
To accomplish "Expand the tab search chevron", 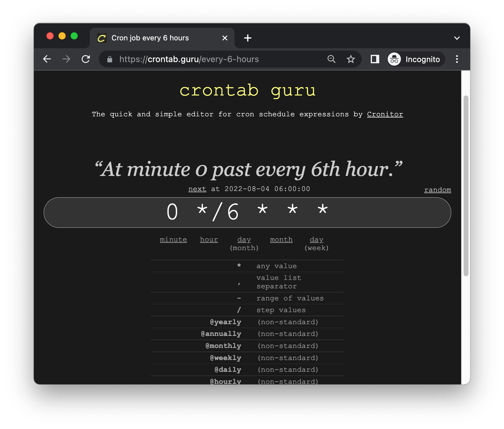I will pyautogui.click(x=457, y=38).
